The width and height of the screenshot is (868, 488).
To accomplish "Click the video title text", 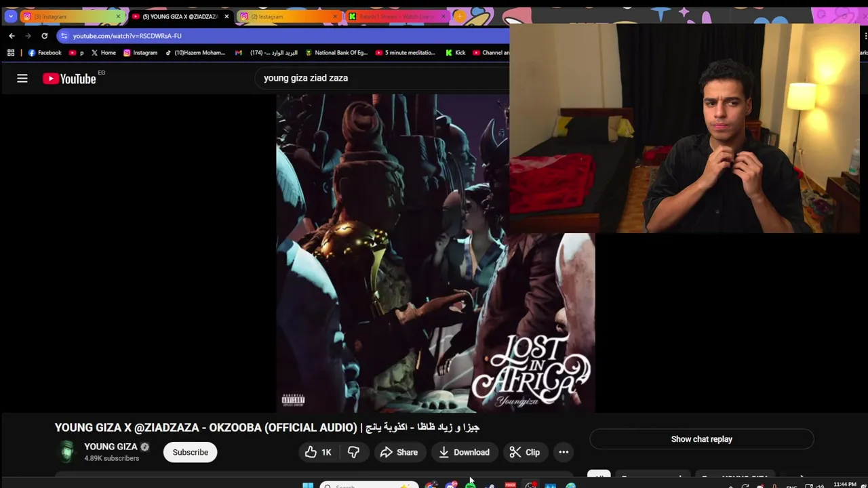I will pyautogui.click(x=267, y=428).
